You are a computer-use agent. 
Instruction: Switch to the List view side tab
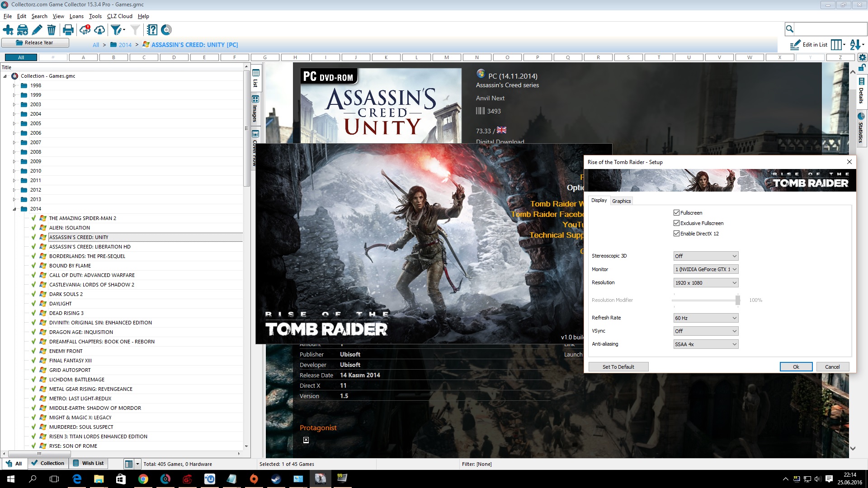pos(255,78)
